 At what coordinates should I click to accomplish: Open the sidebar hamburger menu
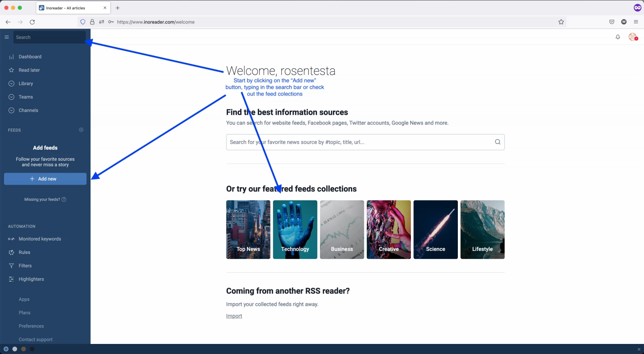[7, 37]
